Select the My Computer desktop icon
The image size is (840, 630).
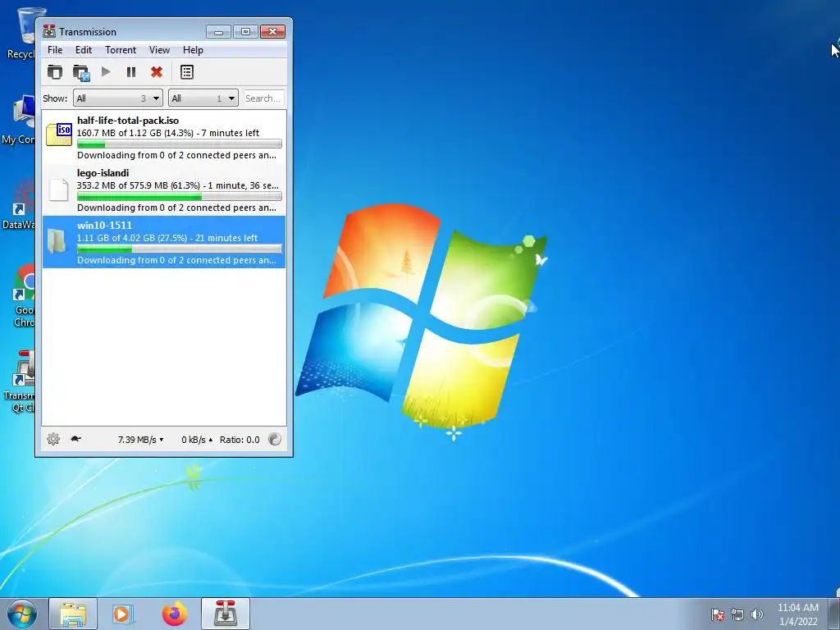[19, 119]
